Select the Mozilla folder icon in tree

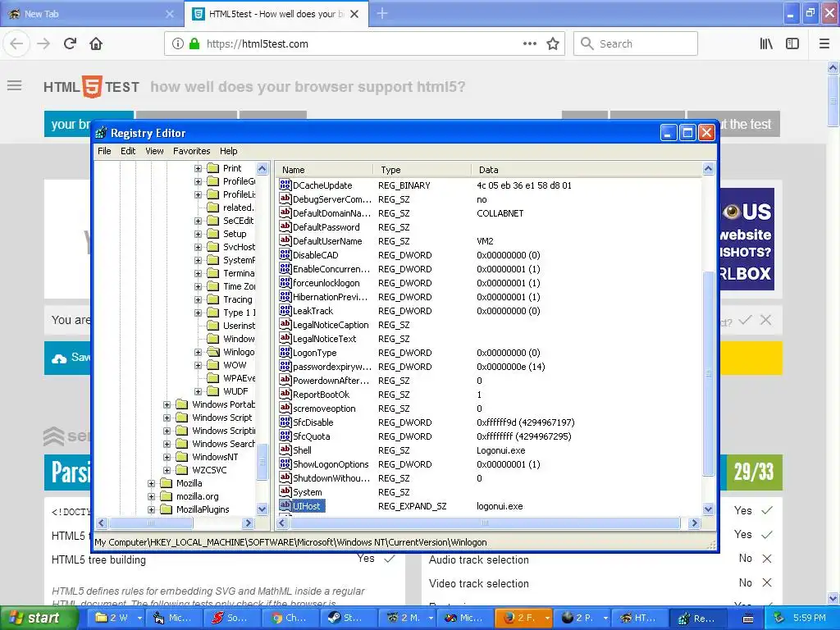(x=167, y=482)
